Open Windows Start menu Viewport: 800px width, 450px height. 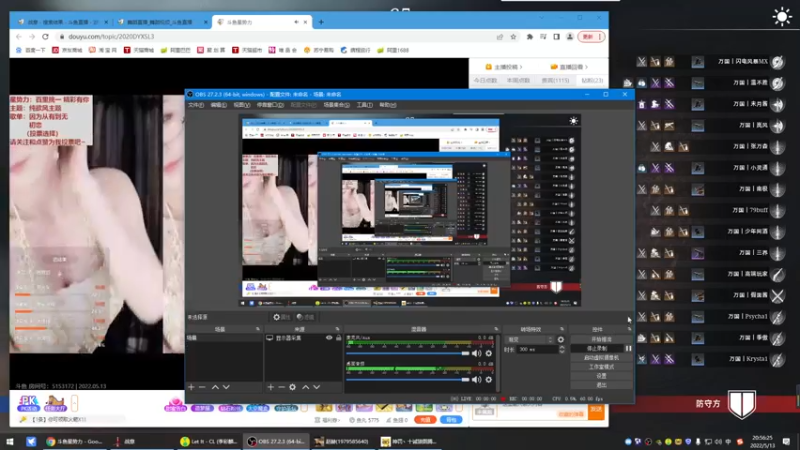tap(10, 441)
